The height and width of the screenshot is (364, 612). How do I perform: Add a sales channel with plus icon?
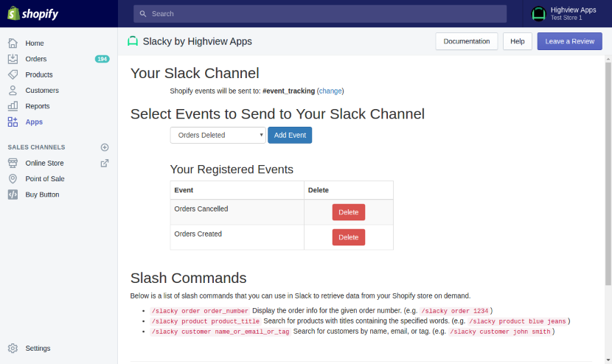(105, 147)
